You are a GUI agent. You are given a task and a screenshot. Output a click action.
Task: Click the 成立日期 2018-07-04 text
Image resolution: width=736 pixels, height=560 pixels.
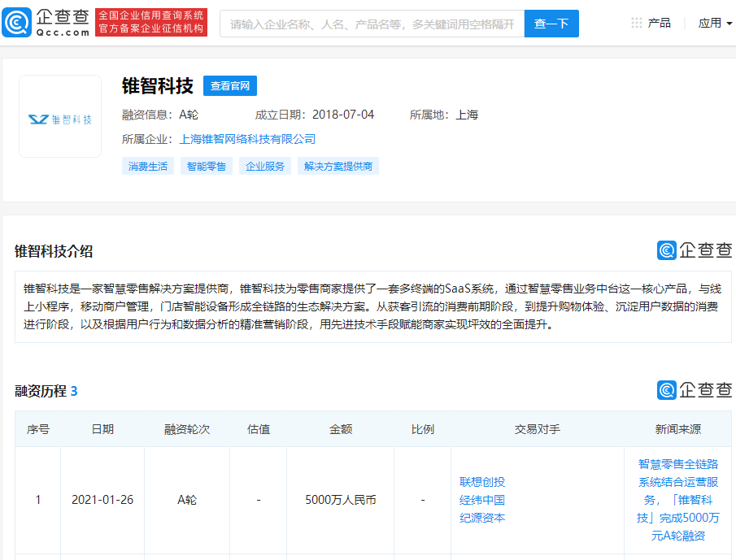coord(315,115)
